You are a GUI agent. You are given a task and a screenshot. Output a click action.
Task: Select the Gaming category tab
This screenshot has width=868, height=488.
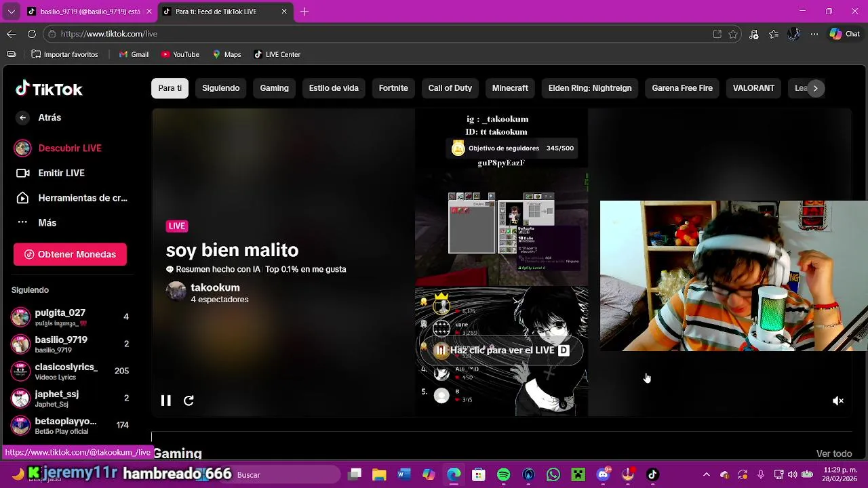pos(274,88)
